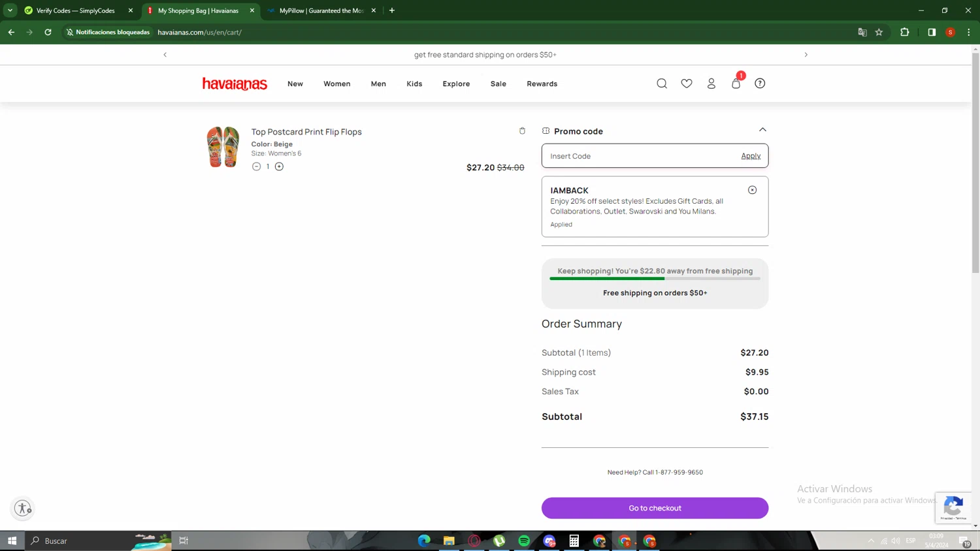Open the Sale menu
Screen dimensions: 980x551
[x=498, y=84]
